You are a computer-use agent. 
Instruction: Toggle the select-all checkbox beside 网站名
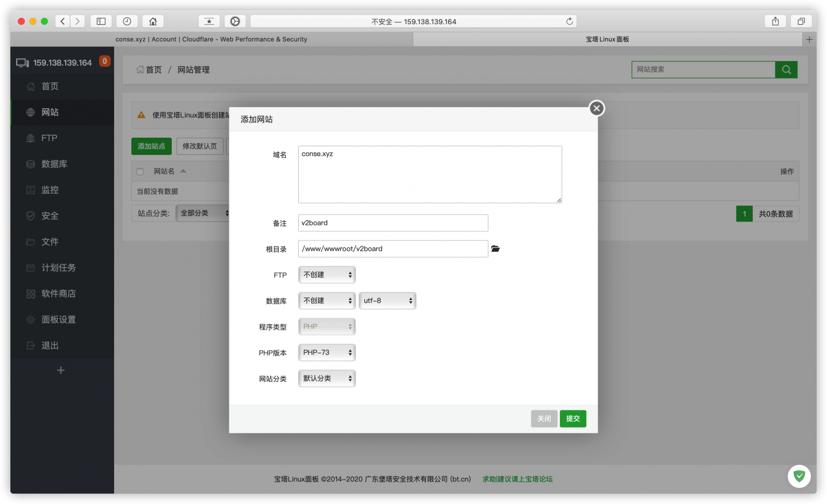point(140,172)
